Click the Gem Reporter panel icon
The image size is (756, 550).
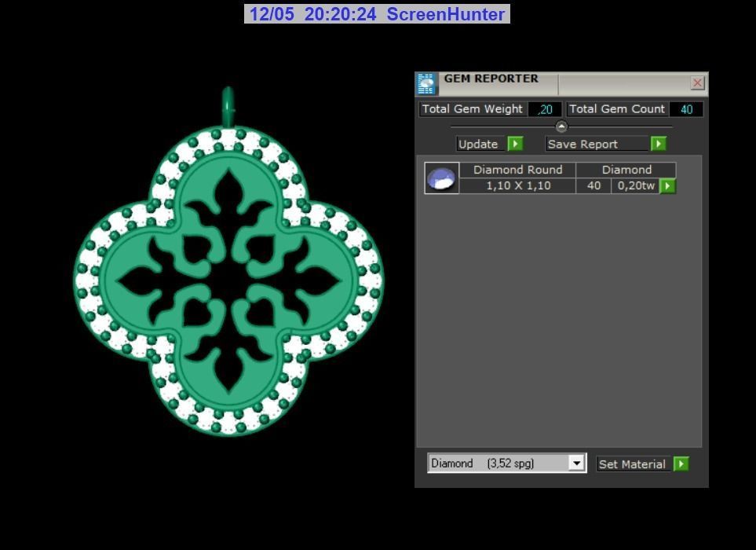pos(426,84)
